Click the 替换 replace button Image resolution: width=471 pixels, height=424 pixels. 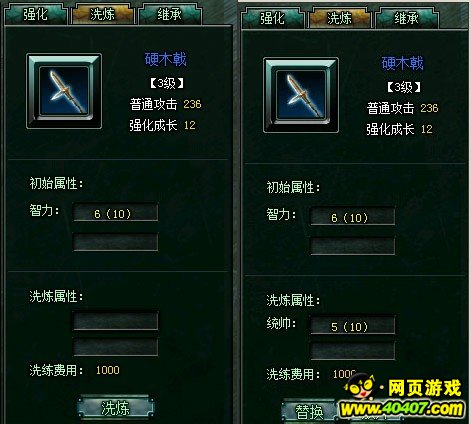(x=309, y=411)
